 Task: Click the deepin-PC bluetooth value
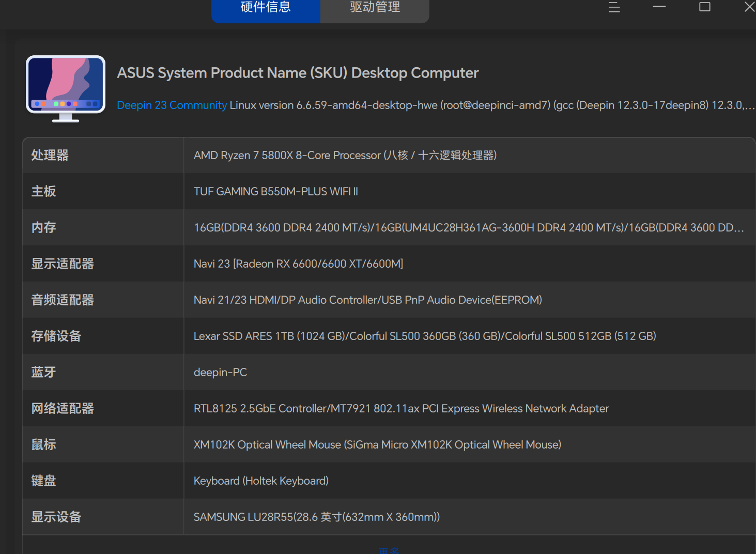click(220, 372)
